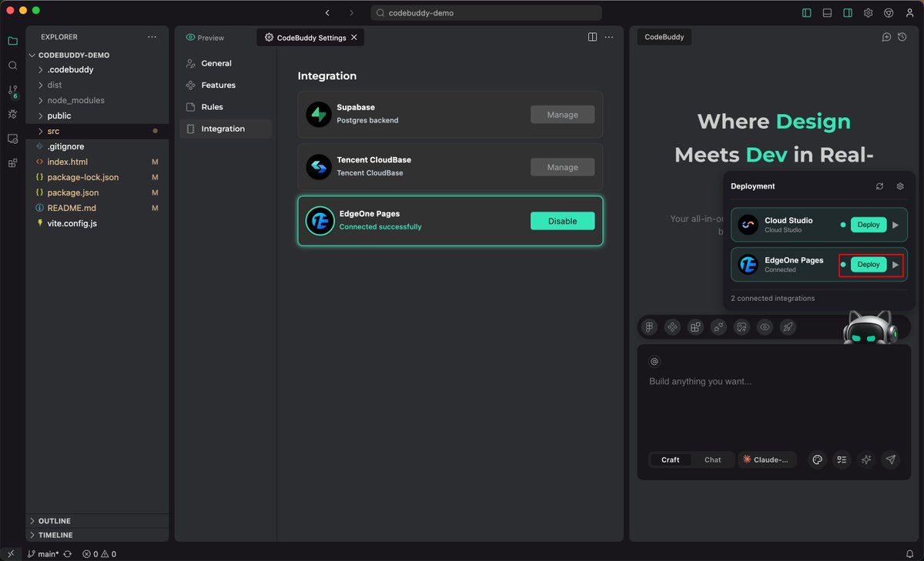Image resolution: width=924 pixels, height=561 pixels.
Task: Click Manage for Tencent CloudBase
Action: tap(562, 167)
